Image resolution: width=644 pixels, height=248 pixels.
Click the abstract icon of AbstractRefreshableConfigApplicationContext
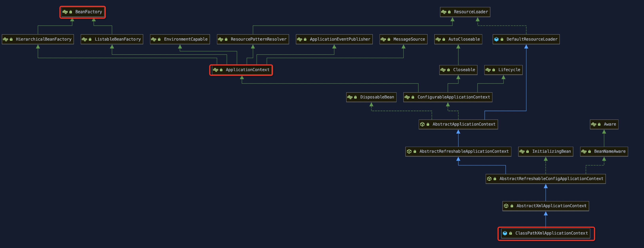(x=489, y=179)
